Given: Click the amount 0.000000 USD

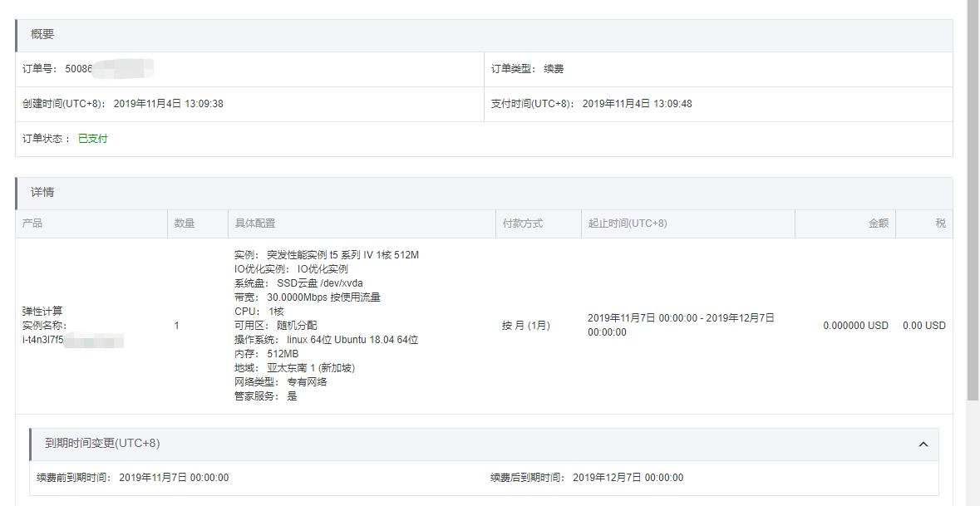Looking at the screenshot, I should 855,326.
